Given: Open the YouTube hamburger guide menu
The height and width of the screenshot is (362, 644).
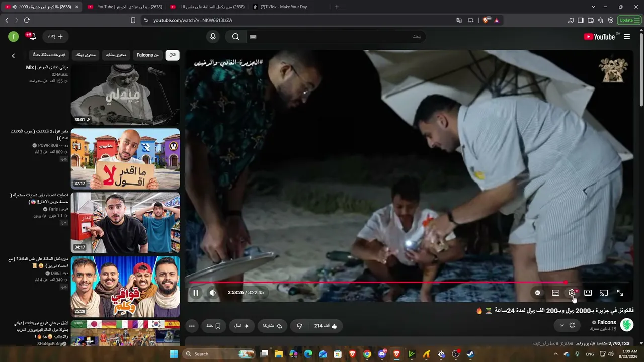Looking at the screenshot, I should pyautogui.click(x=627, y=37).
